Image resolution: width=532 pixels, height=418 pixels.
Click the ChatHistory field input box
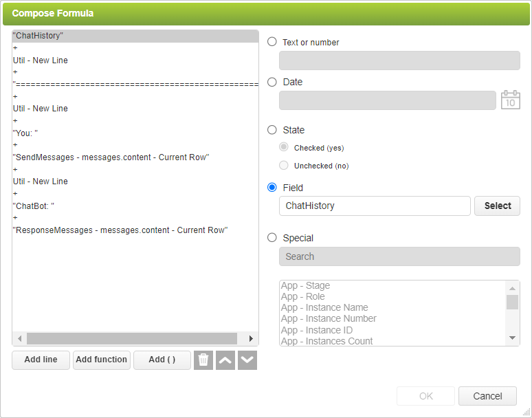point(375,206)
